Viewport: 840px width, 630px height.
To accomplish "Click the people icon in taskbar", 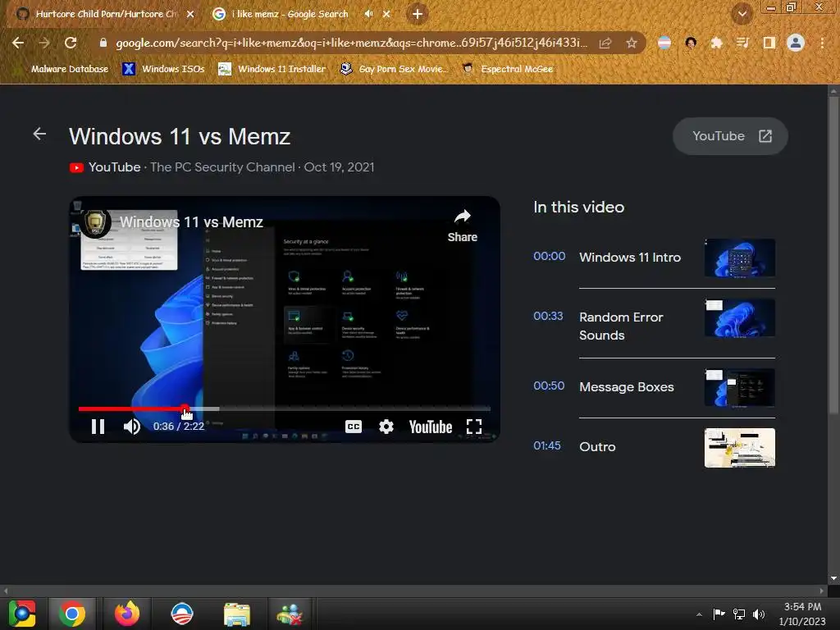I will (290, 614).
